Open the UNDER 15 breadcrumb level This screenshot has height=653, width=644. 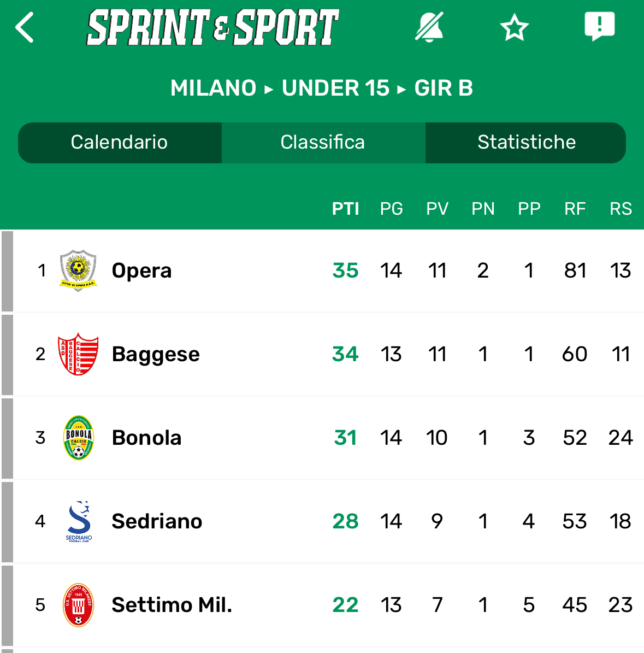[335, 88]
